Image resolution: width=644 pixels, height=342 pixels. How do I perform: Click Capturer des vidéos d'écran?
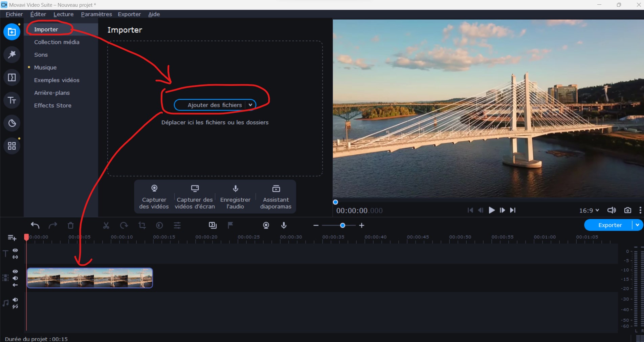click(x=195, y=197)
